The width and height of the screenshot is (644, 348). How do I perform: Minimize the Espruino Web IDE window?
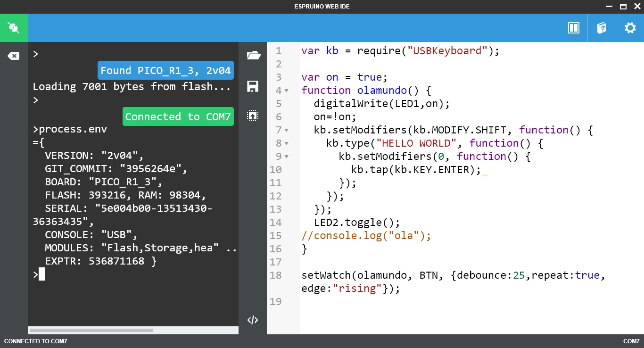(x=609, y=7)
